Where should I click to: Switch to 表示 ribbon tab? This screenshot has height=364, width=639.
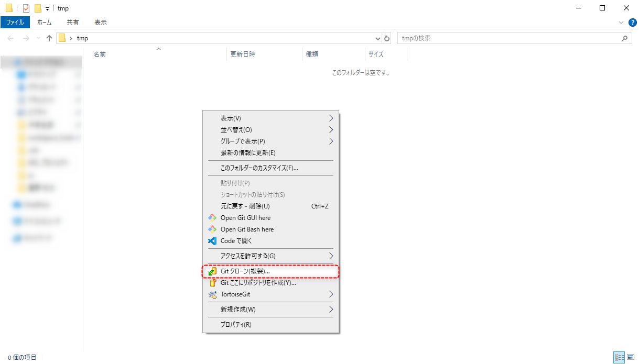tap(101, 23)
